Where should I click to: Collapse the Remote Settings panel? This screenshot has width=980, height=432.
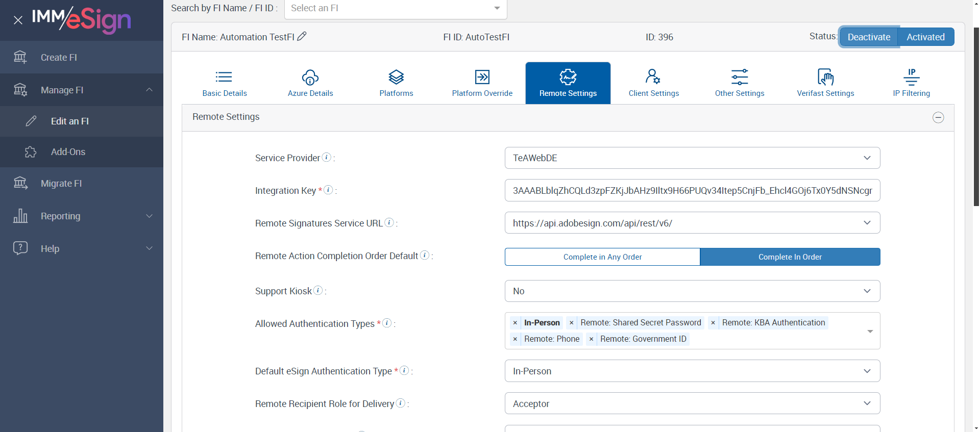(x=938, y=117)
